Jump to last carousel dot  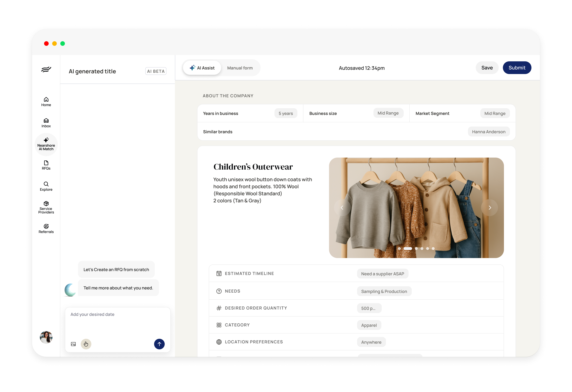[x=433, y=249]
